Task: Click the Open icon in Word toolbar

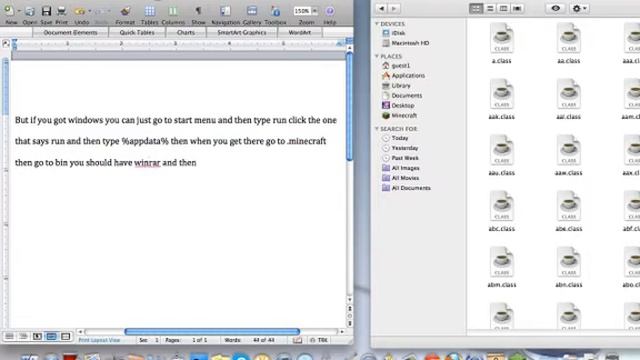Action: click(x=29, y=11)
